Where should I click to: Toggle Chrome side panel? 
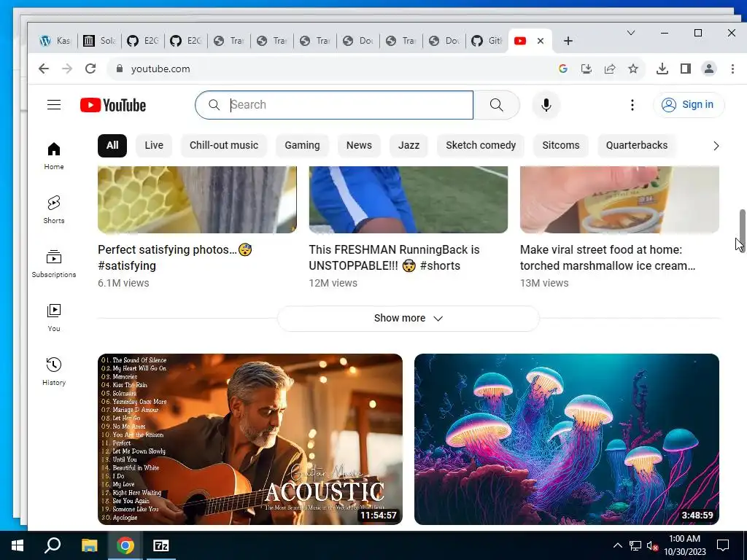[686, 69]
